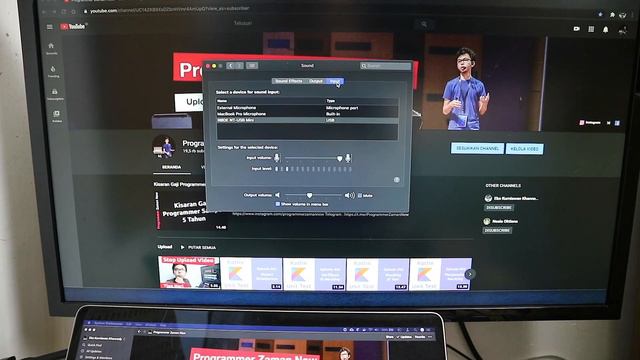Switch to the Sound Effects tab
640x360 pixels.
[x=289, y=81]
